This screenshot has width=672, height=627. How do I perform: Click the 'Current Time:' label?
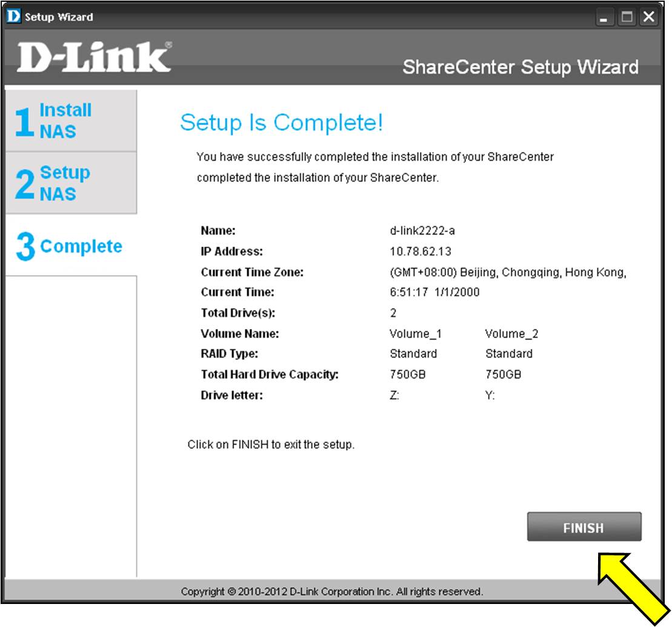(238, 292)
